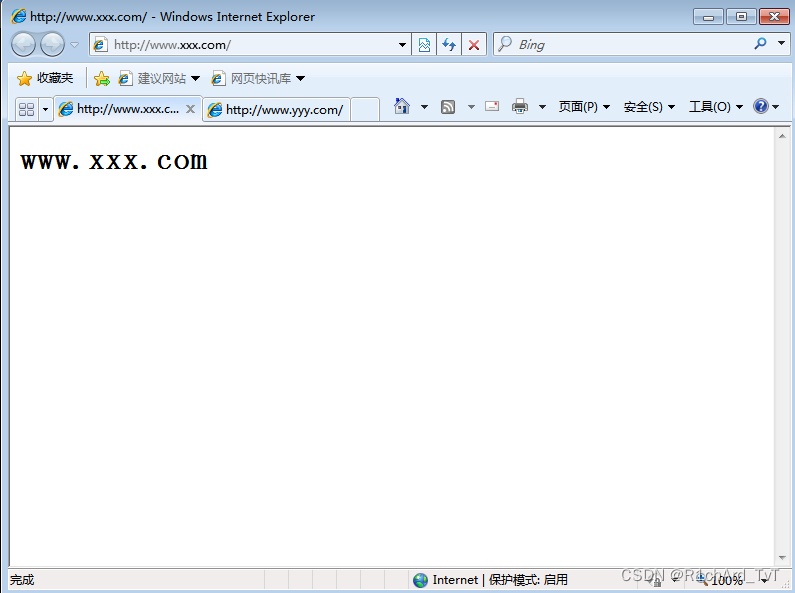Click the 100% zoom level button
795x593 pixels.
pos(722,580)
